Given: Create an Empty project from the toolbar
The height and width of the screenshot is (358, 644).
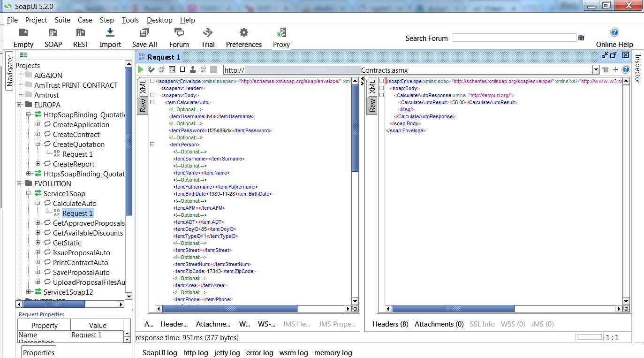Looking at the screenshot, I should click(23, 38).
